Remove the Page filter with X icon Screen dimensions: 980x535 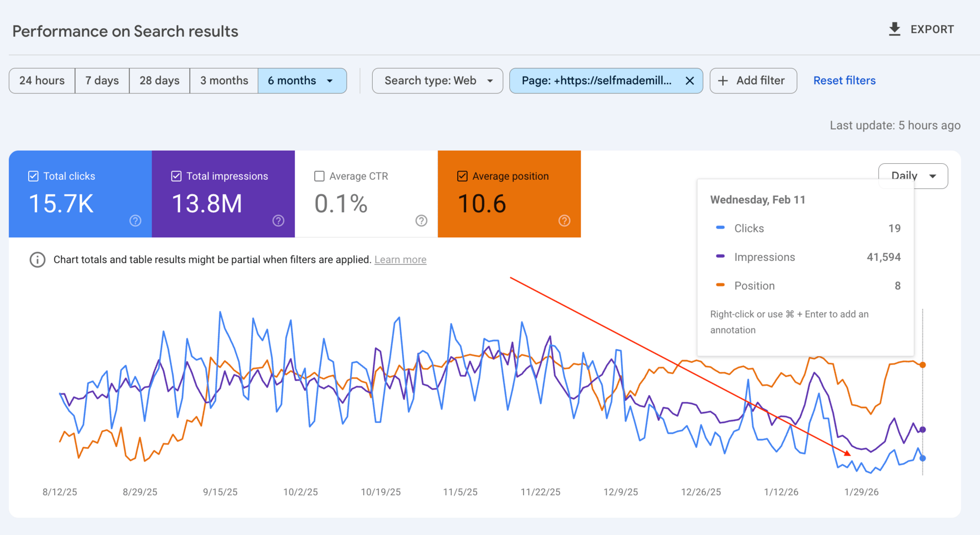click(690, 81)
